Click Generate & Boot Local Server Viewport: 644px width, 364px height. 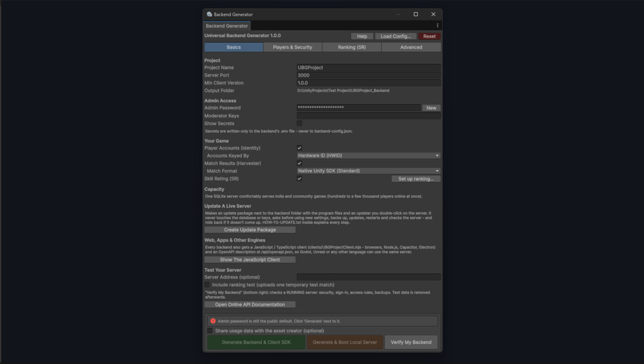[345, 342]
